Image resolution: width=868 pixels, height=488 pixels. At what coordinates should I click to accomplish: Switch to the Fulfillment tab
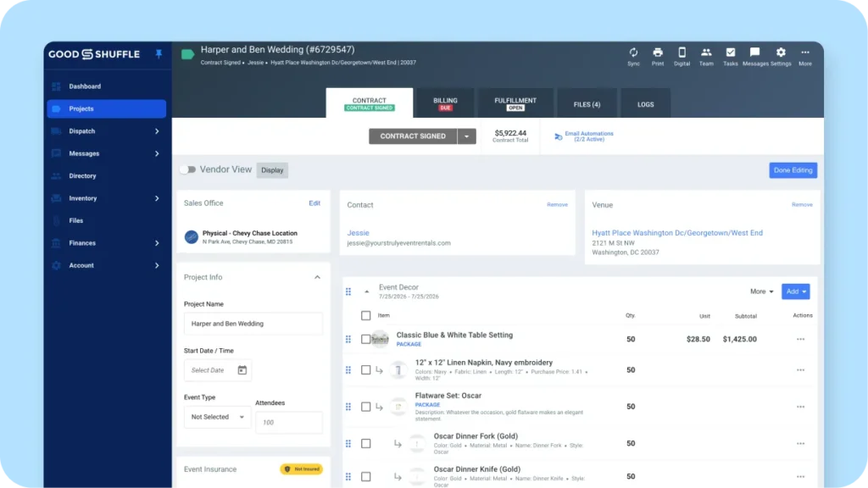(515, 103)
